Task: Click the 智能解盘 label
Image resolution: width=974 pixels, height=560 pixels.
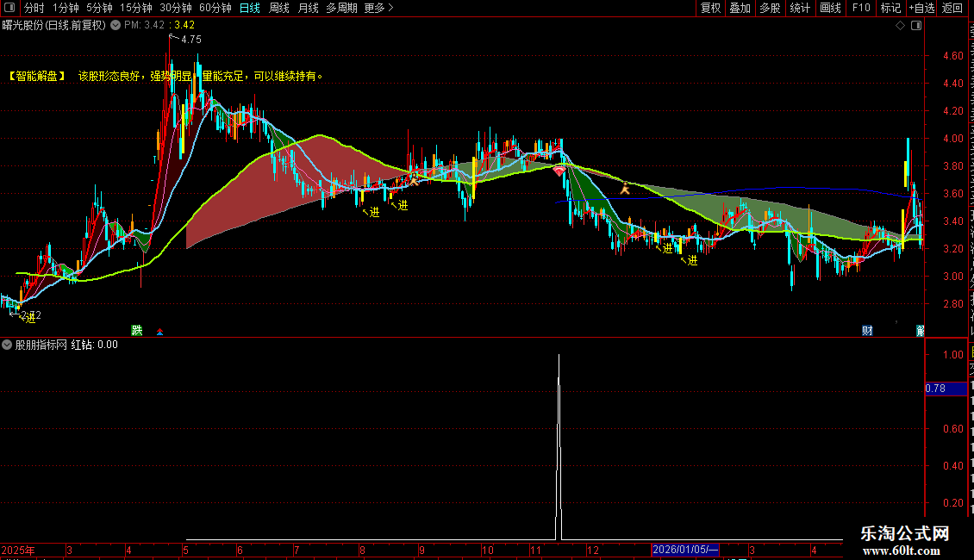Action: [37, 76]
